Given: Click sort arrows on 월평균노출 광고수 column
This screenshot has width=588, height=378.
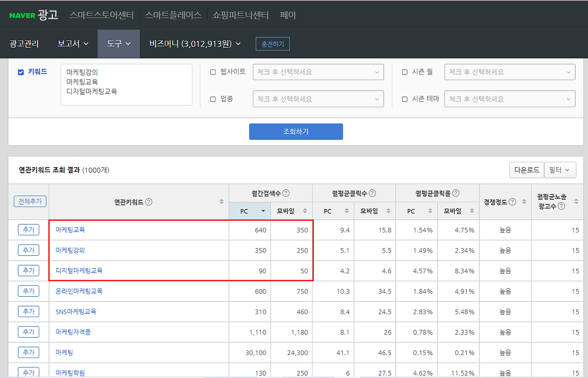Looking at the screenshot, I should click(x=577, y=202).
